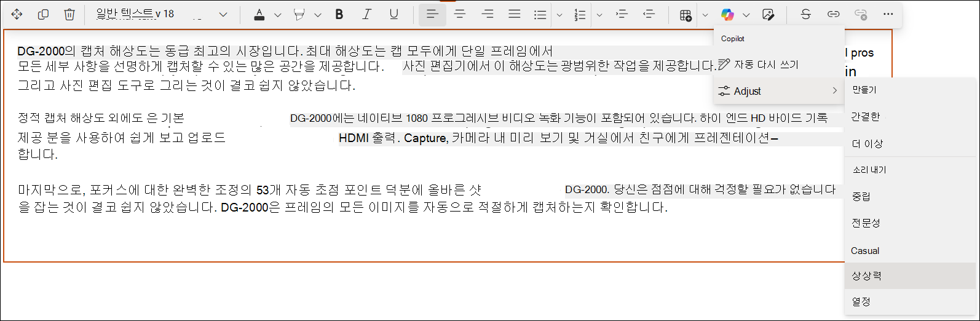Expand highlight color options arrow
This screenshot has width=980, height=321.
pyautogui.click(x=318, y=15)
